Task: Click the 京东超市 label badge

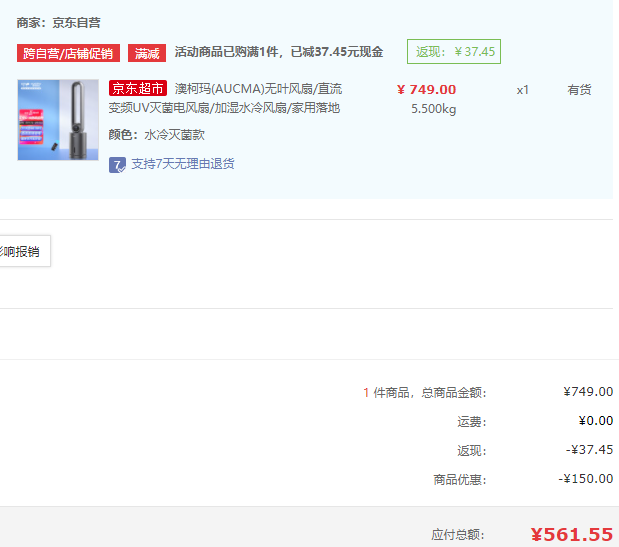Action: click(x=138, y=88)
